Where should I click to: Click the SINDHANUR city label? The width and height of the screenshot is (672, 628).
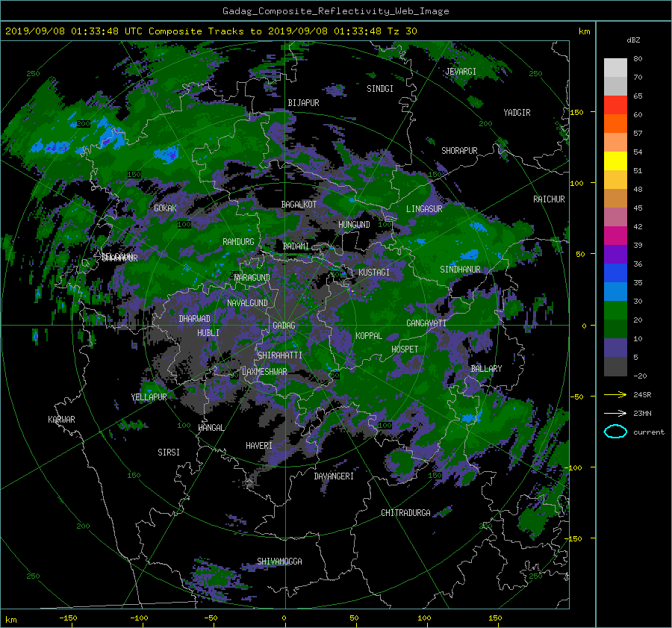(460, 270)
